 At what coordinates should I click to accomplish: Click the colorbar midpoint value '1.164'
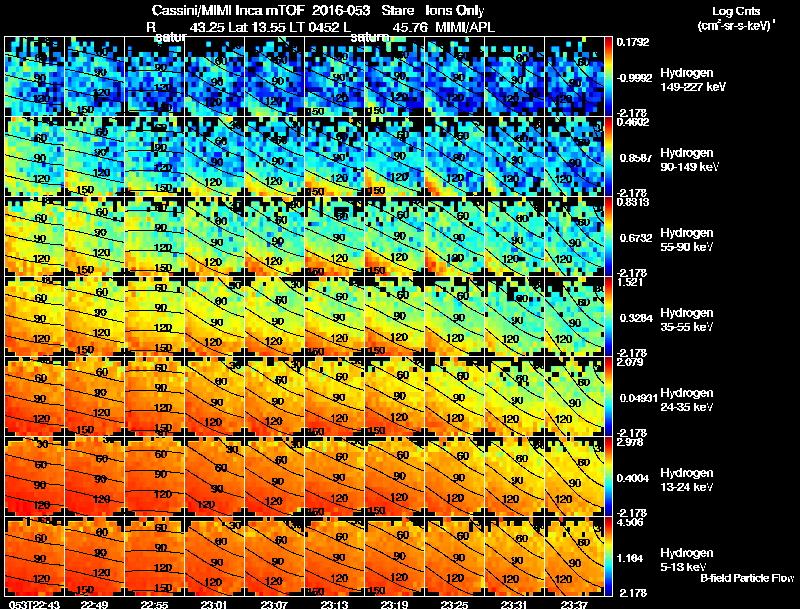632,559
